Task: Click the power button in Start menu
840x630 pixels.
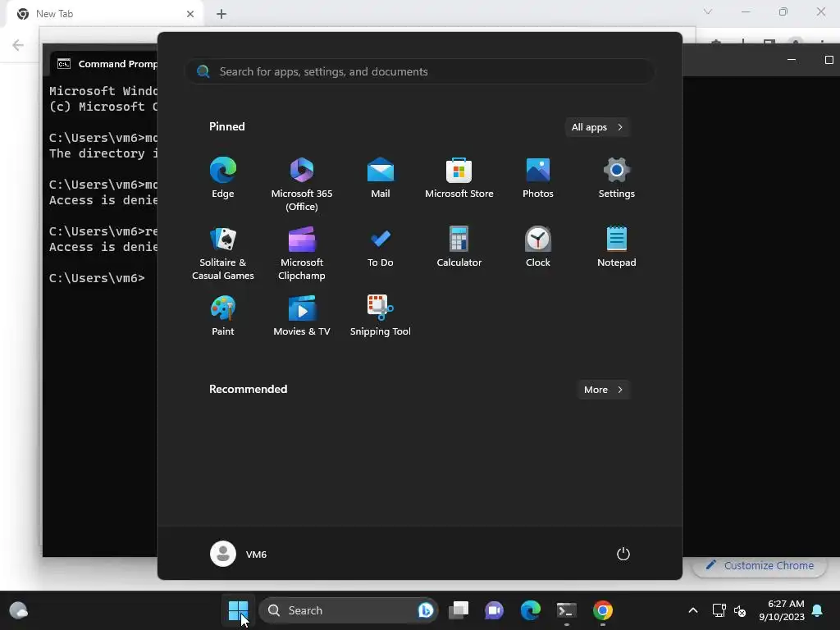Action: coord(623,554)
